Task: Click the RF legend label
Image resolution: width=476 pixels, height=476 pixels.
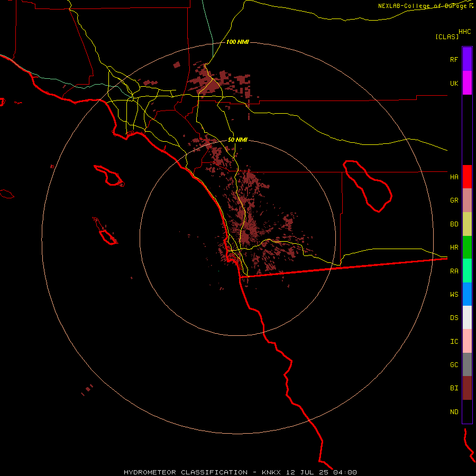Action: coord(454,59)
